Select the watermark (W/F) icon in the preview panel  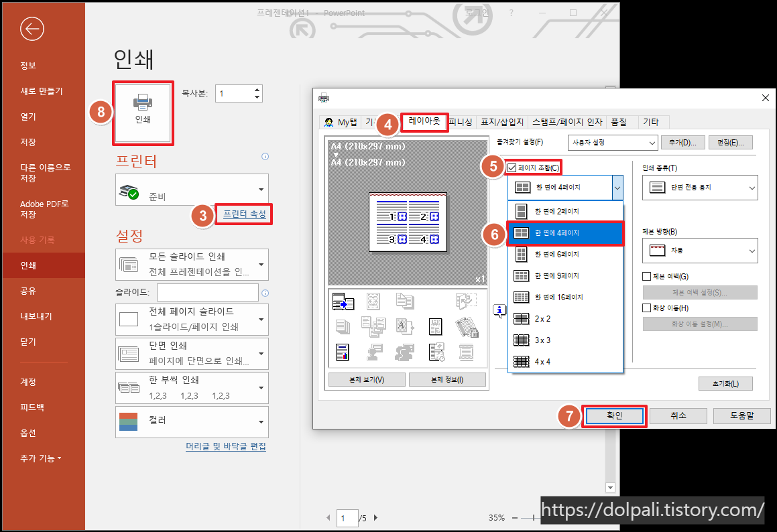[x=436, y=326]
